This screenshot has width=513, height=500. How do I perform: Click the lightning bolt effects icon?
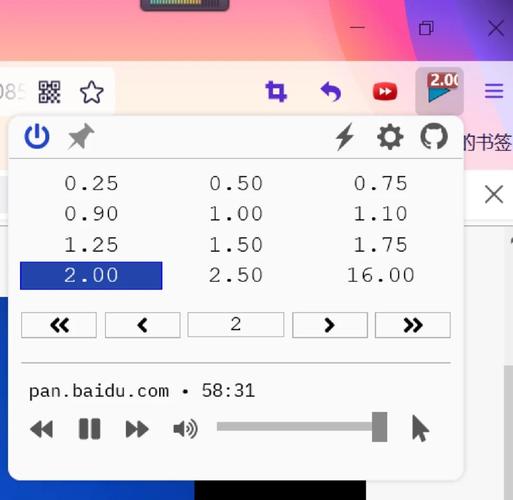[x=345, y=136]
